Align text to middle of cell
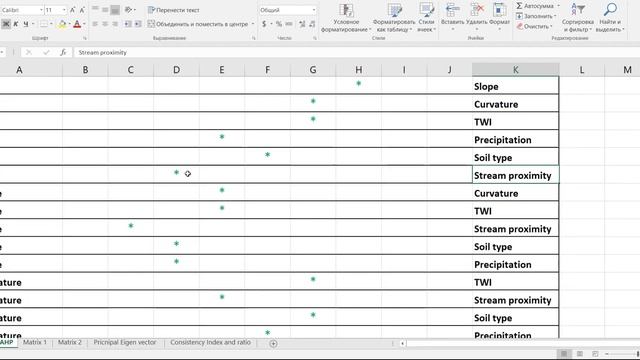 pyautogui.click(x=105, y=10)
